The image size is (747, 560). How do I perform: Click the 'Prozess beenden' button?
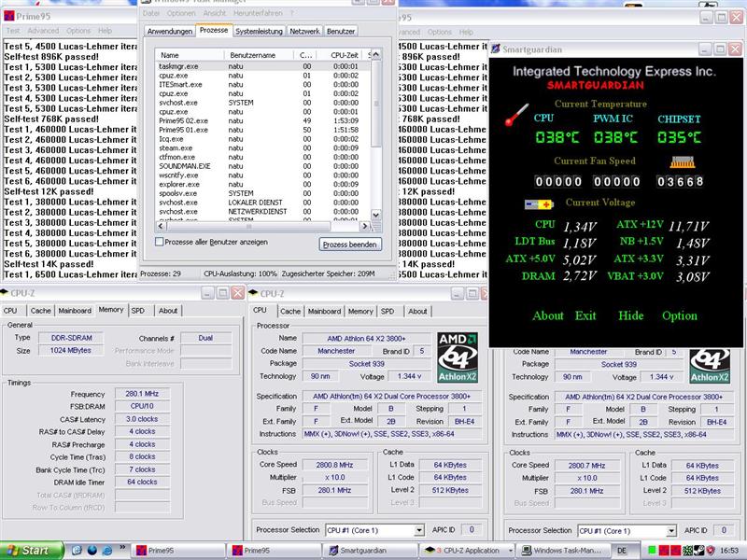click(x=350, y=245)
